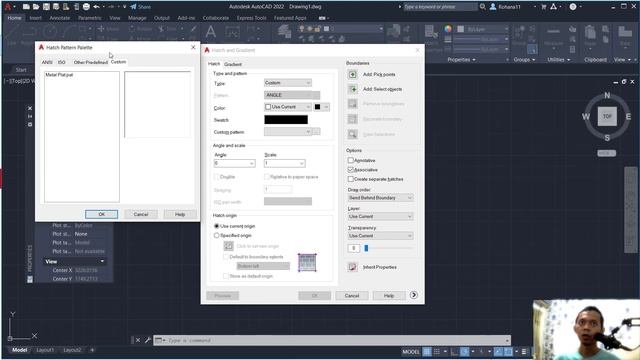This screenshot has width=640, height=360.
Task: Click the Save icon in Quick Access toolbar
Action: [46, 7]
